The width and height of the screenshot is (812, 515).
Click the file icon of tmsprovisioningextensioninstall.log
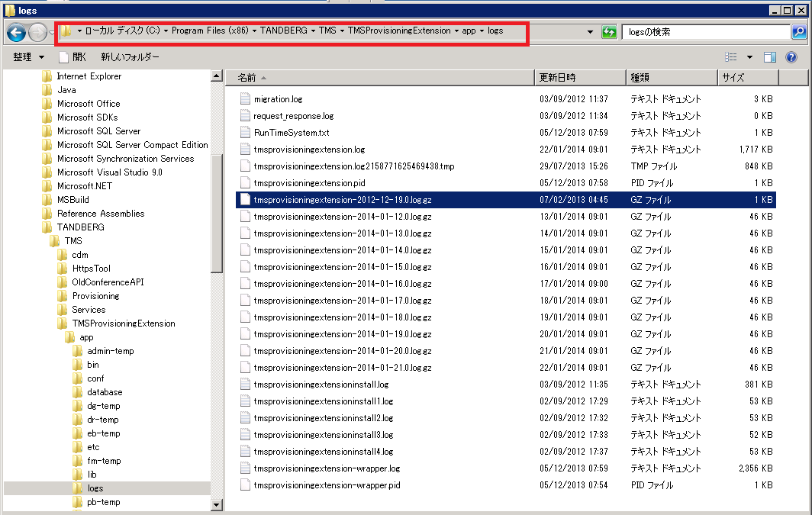click(x=246, y=385)
